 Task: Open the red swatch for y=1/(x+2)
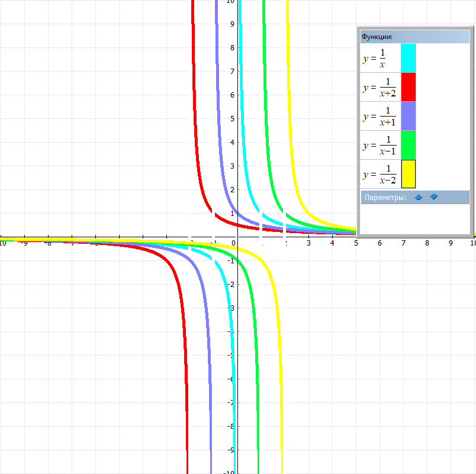pyautogui.click(x=409, y=86)
